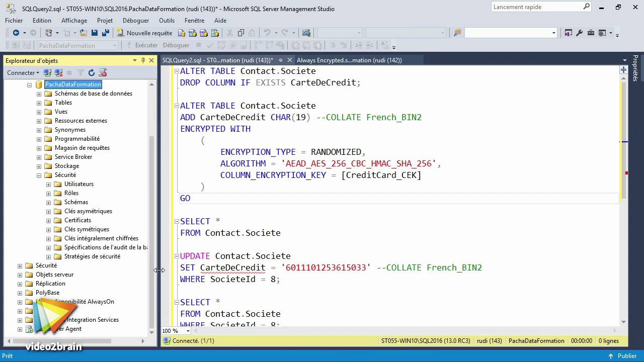Open the Fichier menu
Image resolution: width=644 pixels, height=362 pixels.
coord(14,21)
